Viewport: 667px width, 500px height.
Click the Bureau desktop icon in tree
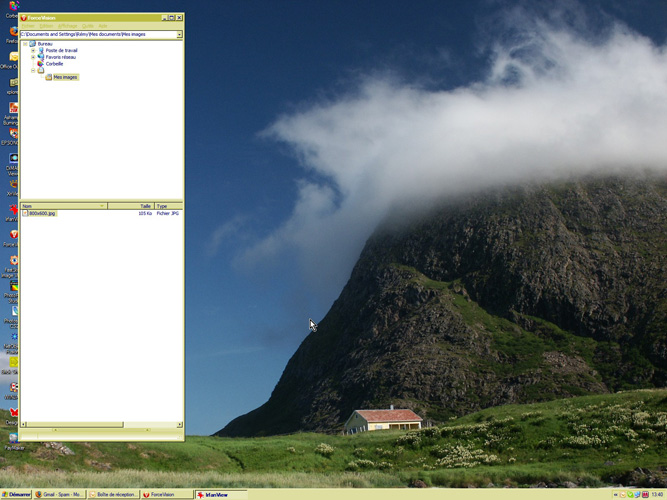click(x=33, y=44)
